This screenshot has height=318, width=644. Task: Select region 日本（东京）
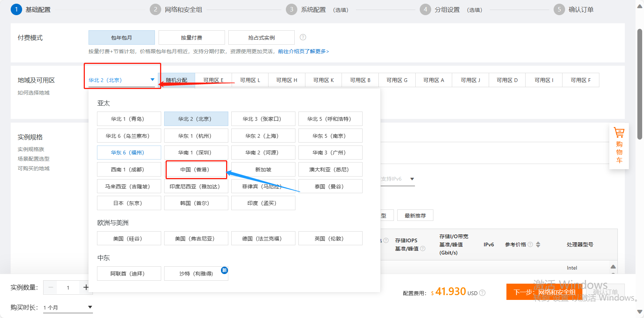[x=129, y=203]
